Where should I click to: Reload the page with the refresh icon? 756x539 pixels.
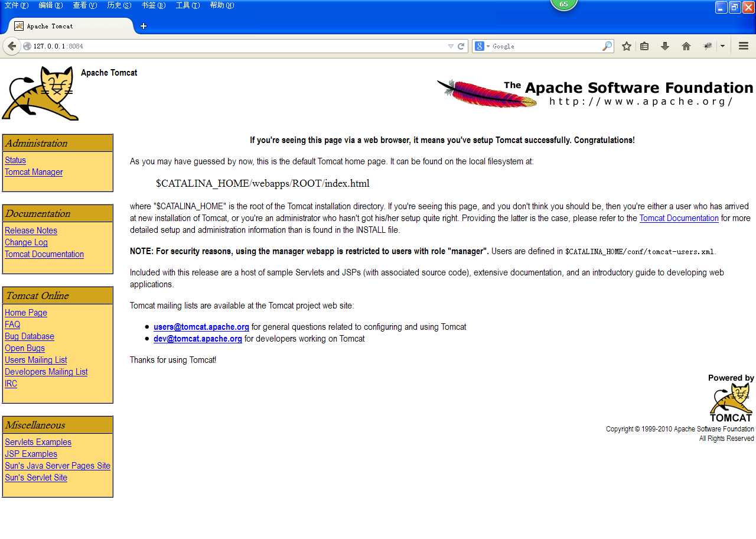click(460, 46)
